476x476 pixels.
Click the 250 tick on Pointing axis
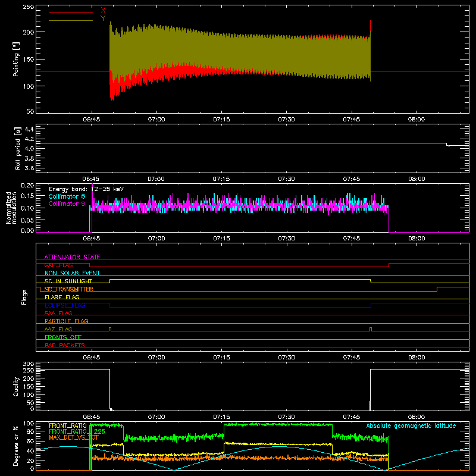29,7
